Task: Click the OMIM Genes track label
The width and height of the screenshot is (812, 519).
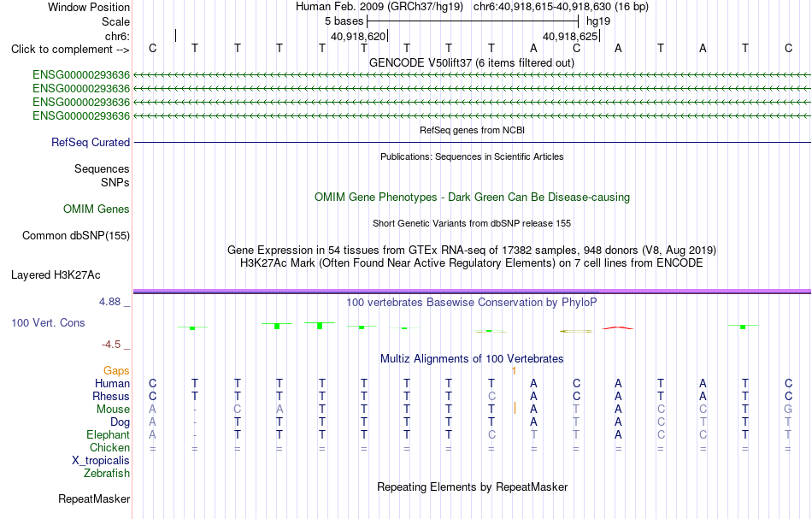Action: (x=97, y=209)
